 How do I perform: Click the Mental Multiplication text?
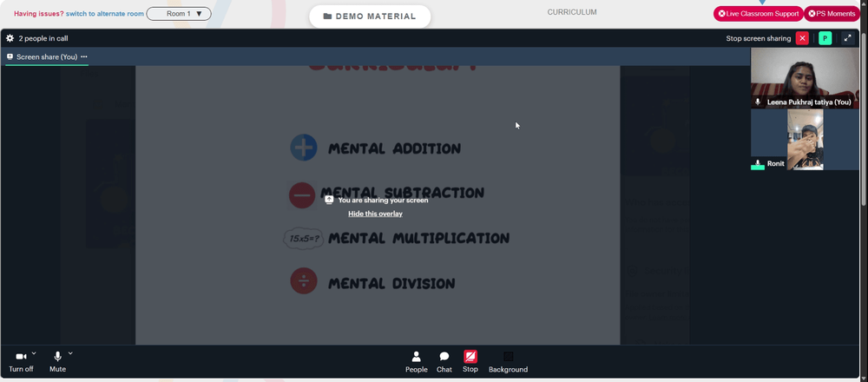(419, 239)
